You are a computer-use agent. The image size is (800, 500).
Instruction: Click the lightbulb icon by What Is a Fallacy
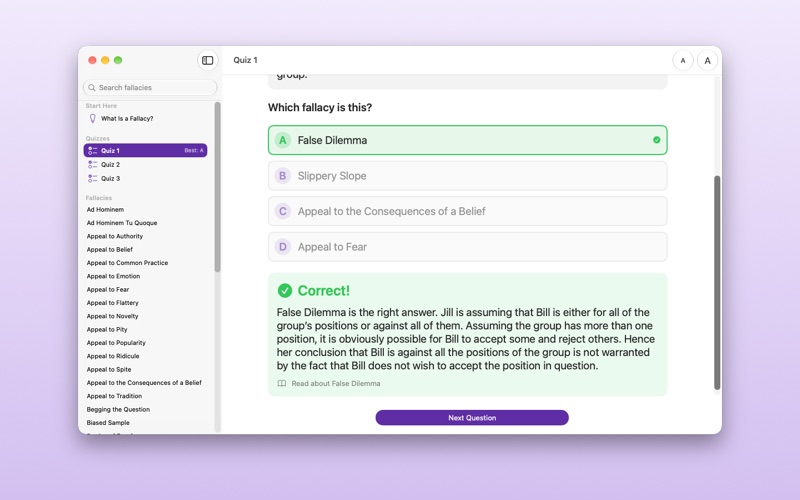pyautogui.click(x=92, y=118)
